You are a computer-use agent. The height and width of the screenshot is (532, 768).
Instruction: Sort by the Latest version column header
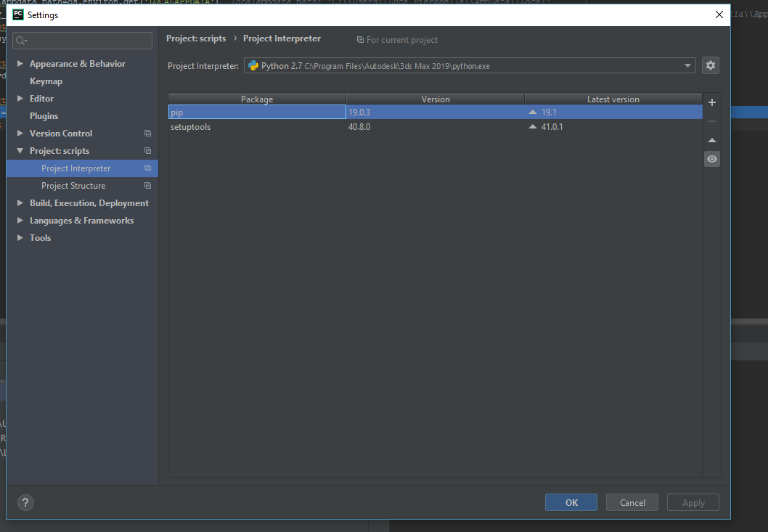tap(613, 99)
